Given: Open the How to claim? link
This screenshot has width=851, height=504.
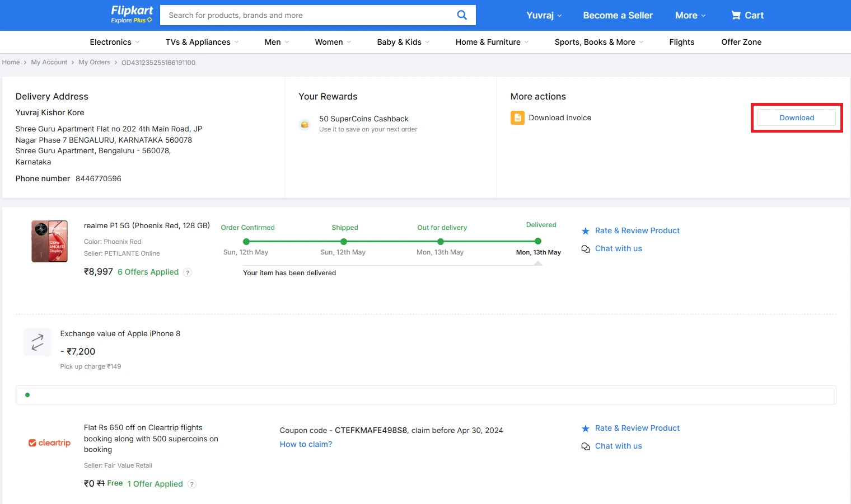Looking at the screenshot, I should [x=306, y=444].
